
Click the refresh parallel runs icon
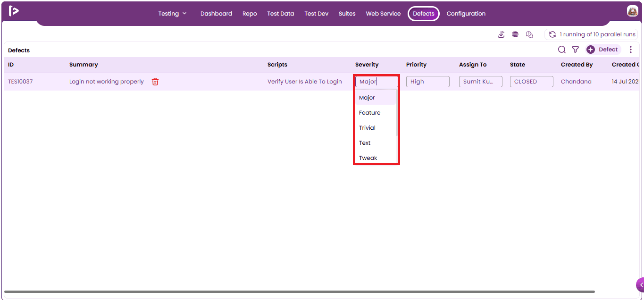click(x=552, y=34)
